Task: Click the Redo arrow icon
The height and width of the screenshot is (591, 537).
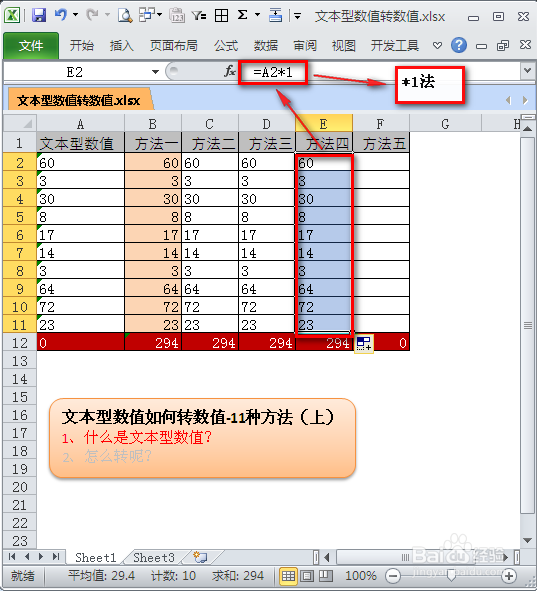Action: coord(92,15)
